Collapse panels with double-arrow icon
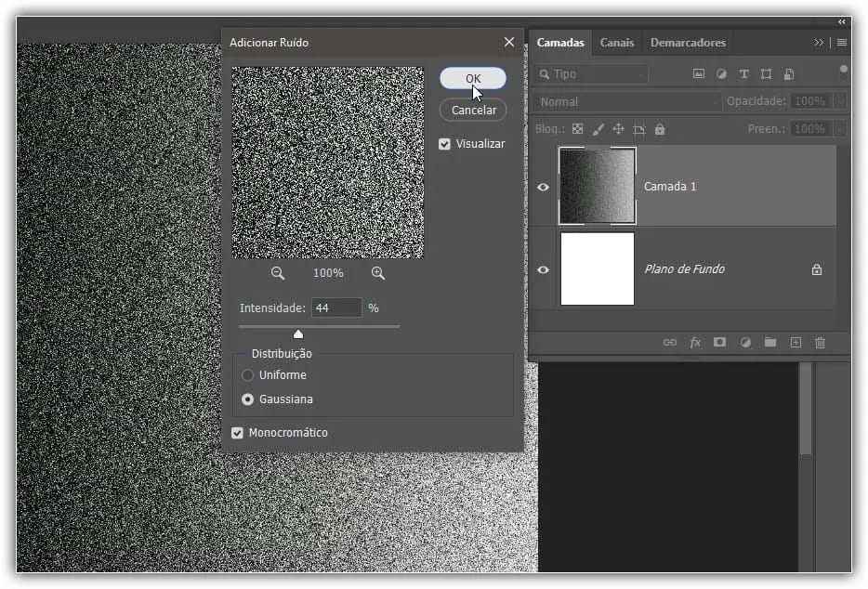Image resolution: width=868 pixels, height=589 pixels. (x=841, y=22)
